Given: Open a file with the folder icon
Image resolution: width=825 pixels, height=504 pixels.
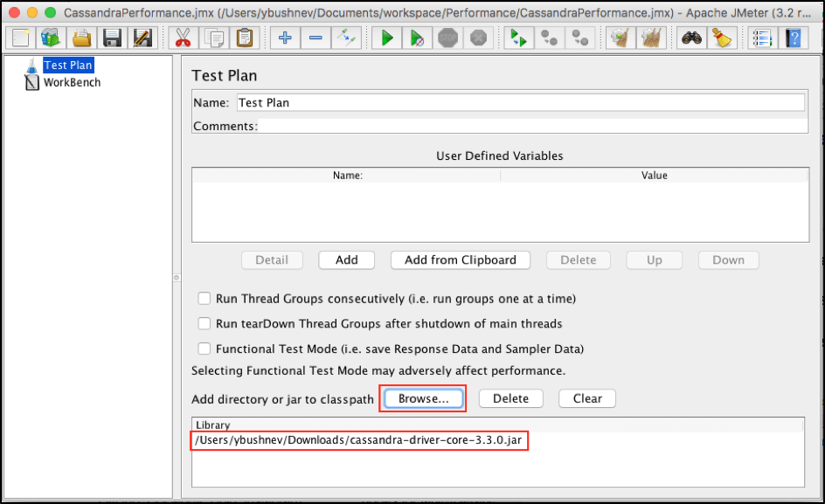Looking at the screenshot, I should (81, 38).
